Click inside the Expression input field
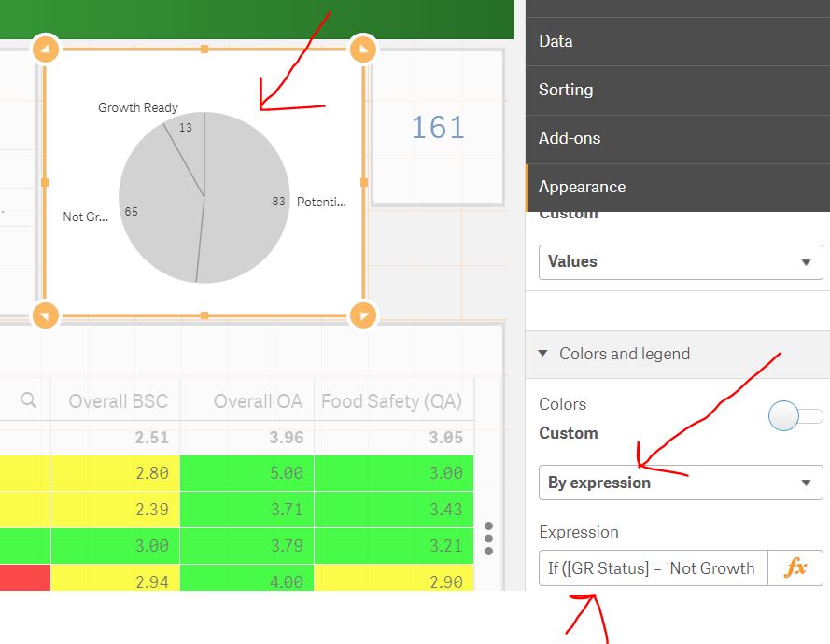Viewport: 830px width, 644px height. tap(651, 567)
